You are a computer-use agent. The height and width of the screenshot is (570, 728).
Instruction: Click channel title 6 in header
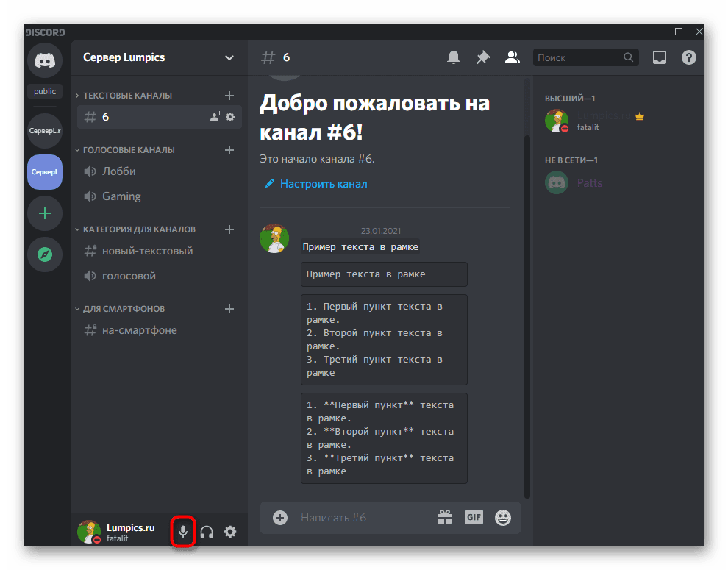pos(287,57)
